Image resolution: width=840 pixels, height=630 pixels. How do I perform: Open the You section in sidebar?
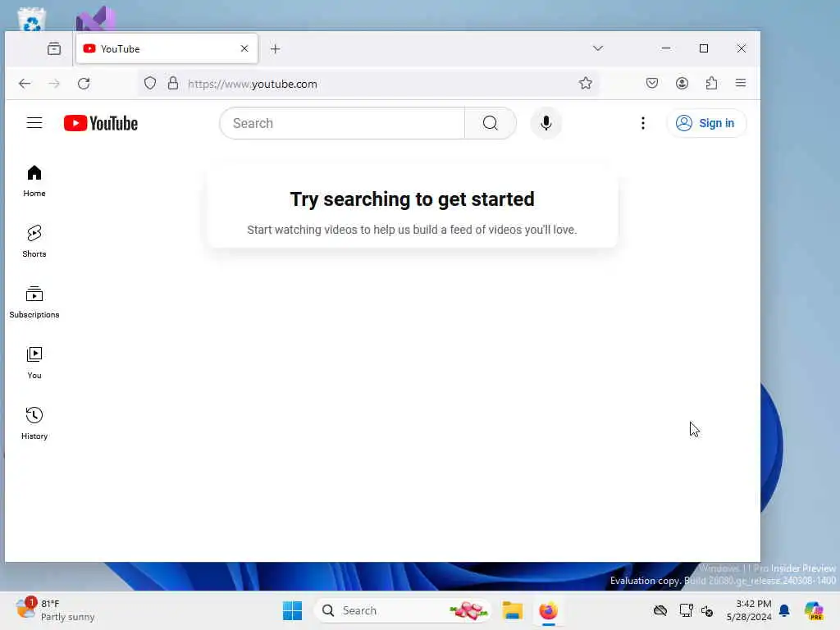point(34,363)
